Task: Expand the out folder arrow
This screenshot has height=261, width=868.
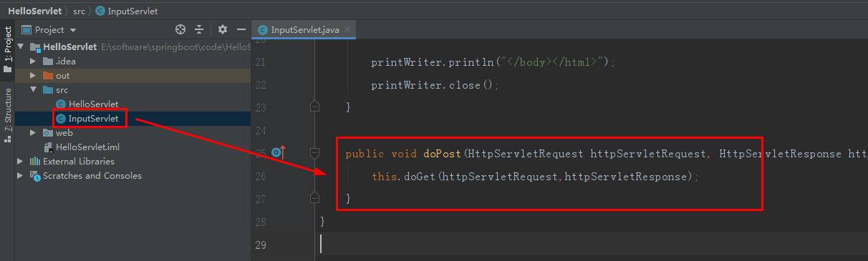Action: pos(33,76)
